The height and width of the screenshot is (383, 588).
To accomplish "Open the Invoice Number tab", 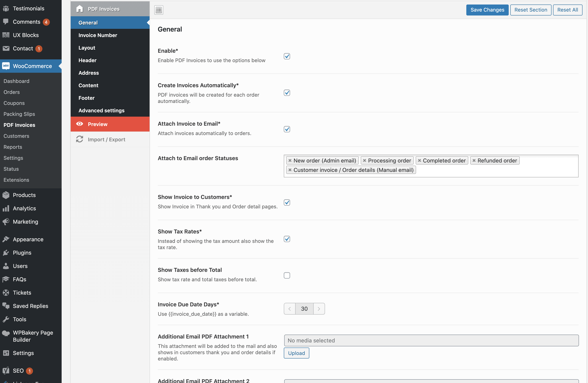I will (98, 35).
